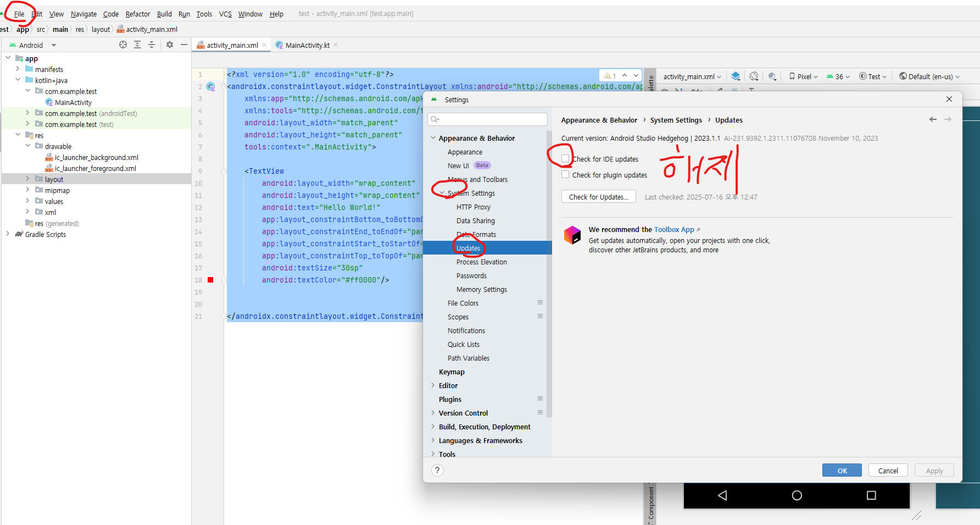Click Passwords settings item
This screenshot has width=980, height=525.
(471, 275)
